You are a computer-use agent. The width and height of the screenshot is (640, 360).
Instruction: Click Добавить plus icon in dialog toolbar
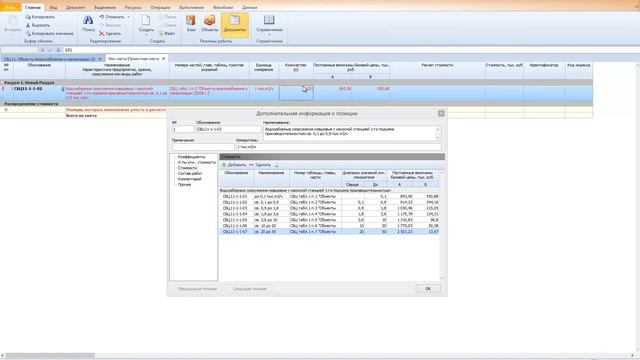(x=224, y=165)
